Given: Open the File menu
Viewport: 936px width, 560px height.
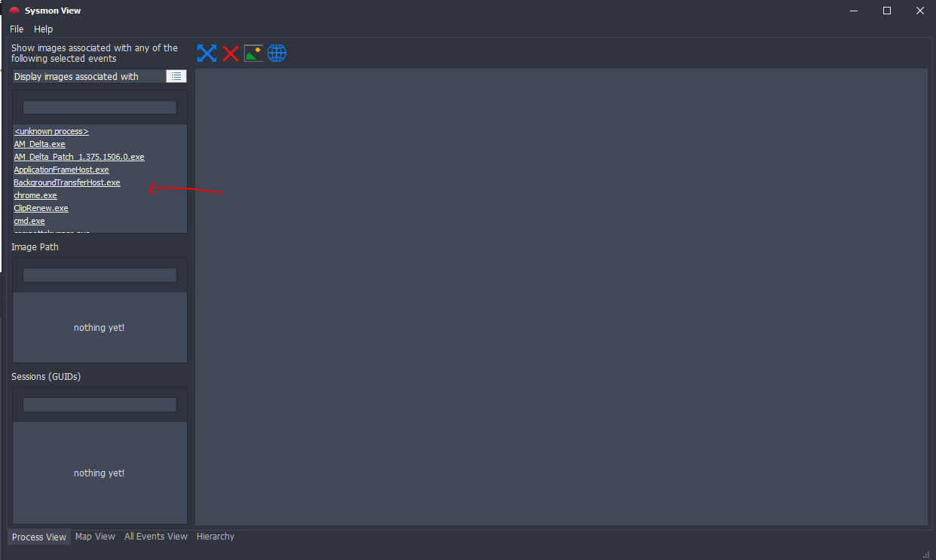Looking at the screenshot, I should (17, 29).
